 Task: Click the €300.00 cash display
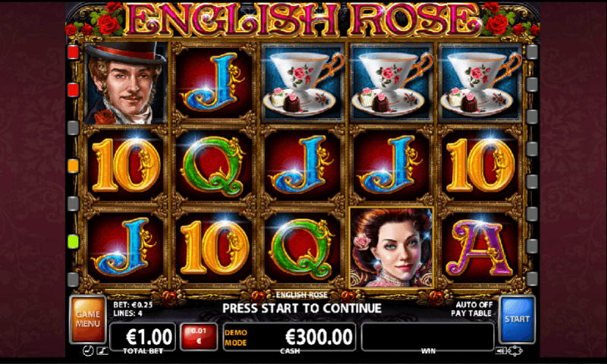289,337
